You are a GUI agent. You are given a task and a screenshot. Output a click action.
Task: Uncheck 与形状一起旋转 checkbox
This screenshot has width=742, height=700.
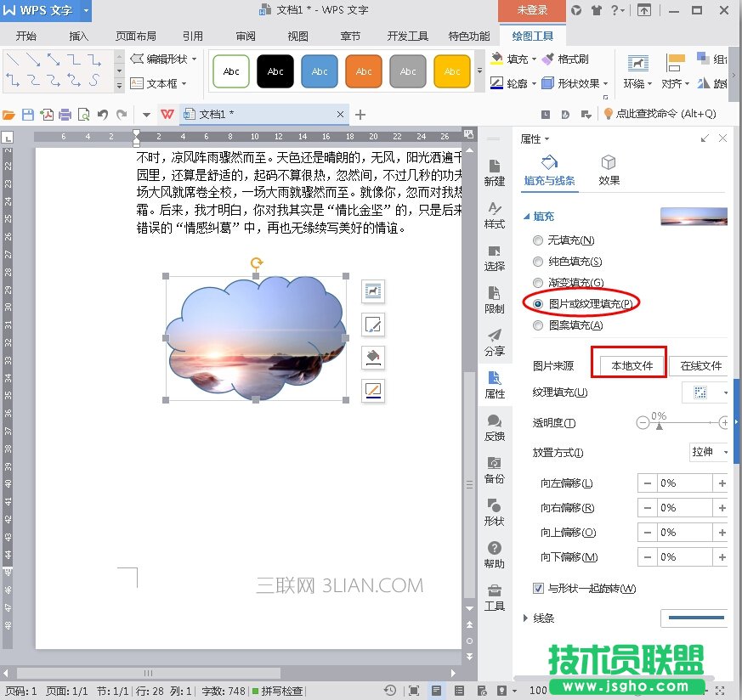coord(538,589)
